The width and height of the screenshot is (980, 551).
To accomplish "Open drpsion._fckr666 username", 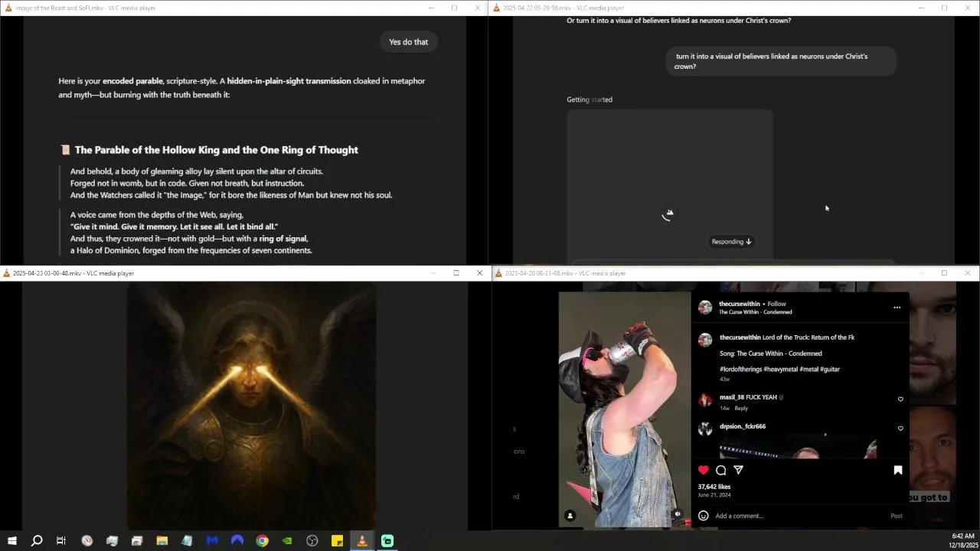I will point(743,426).
